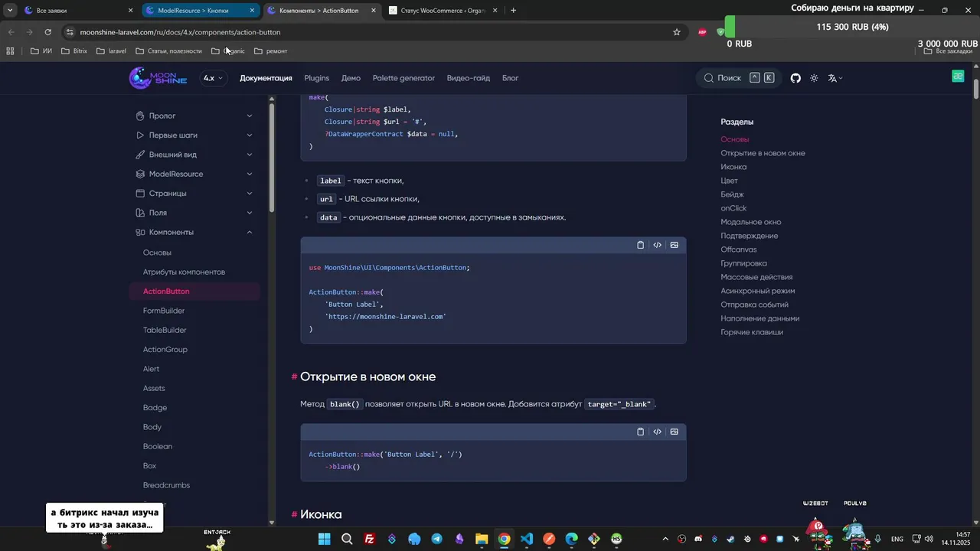Open the Документация menu item
The height and width of the screenshot is (551, 980).
[x=266, y=78]
